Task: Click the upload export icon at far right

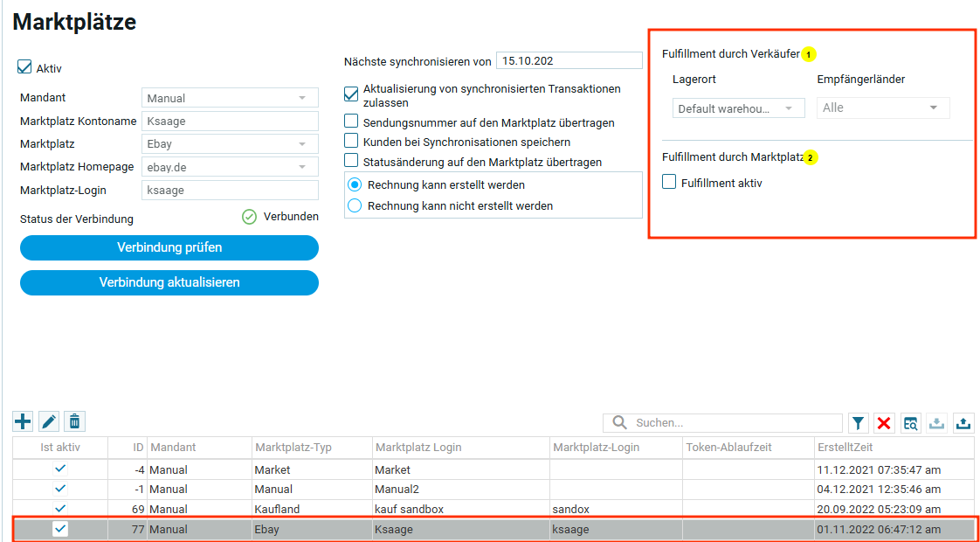Action: [x=963, y=423]
